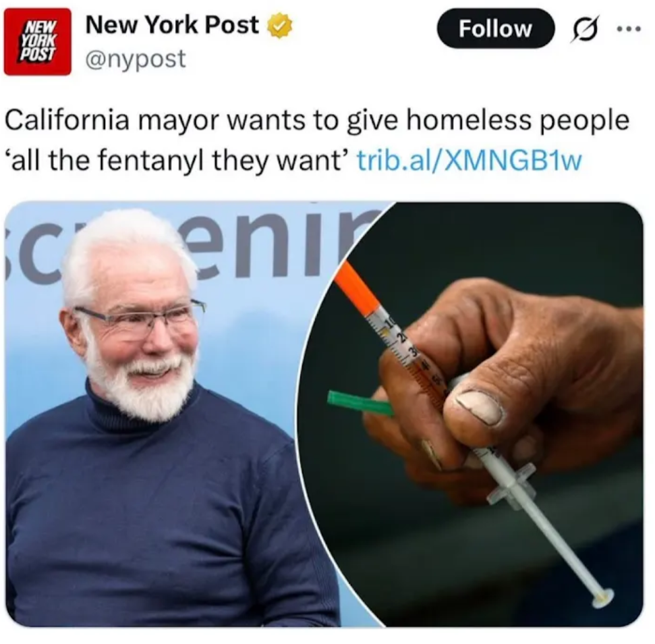Click the New York Post display name
This screenshot has height=644, width=655.
pyautogui.click(x=172, y=25)
